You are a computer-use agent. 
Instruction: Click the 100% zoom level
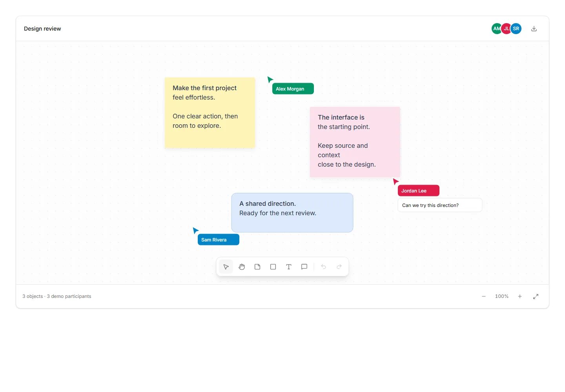point(502,296)
